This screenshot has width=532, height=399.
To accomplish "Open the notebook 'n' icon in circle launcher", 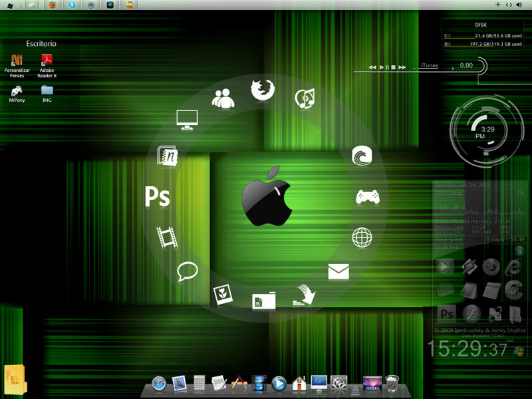I will pos(168,156).
